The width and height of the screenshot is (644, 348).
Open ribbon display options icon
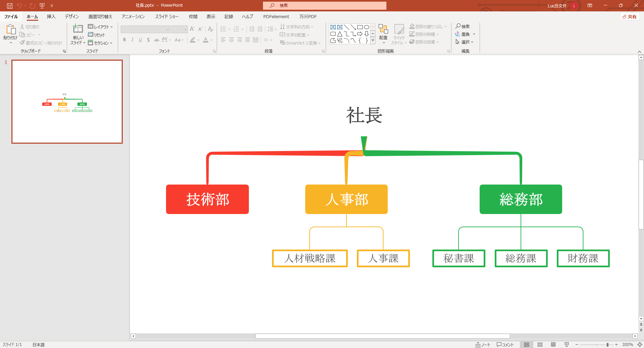tap(590, 6)
